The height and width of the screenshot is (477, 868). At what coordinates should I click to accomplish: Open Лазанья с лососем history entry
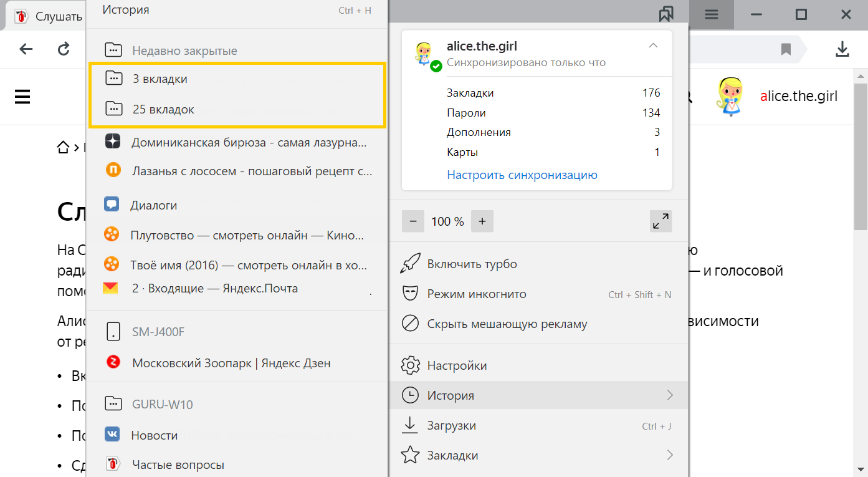tap(237, 170)
